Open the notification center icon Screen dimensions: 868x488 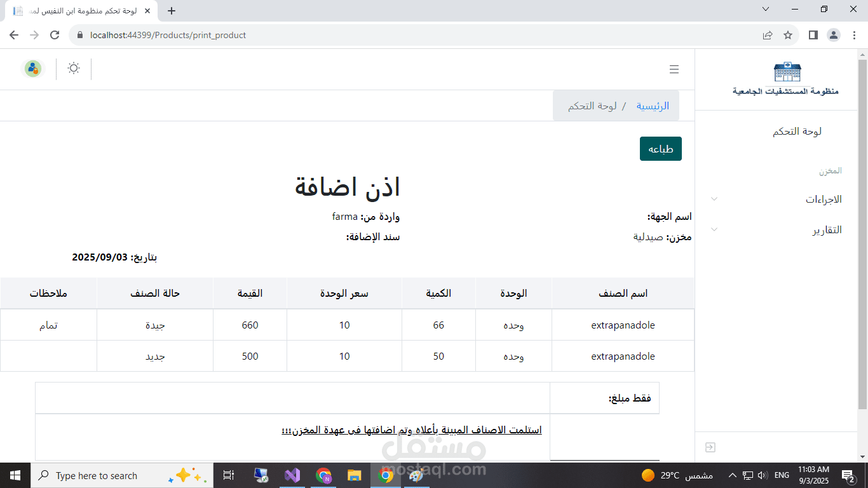pyautogui.click(x=848, y=475)
